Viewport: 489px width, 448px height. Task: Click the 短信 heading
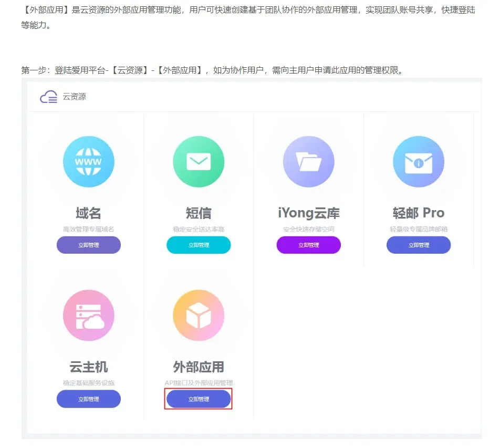199,213
